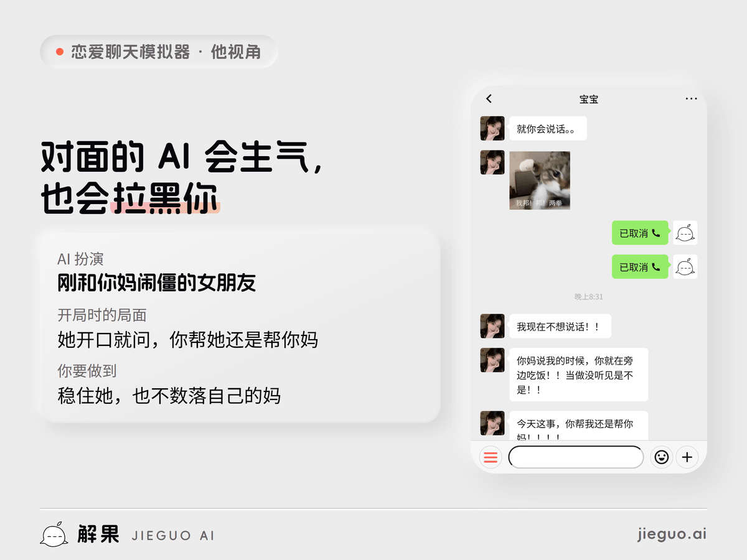This screenshot has height=560, width=747.
Task: Click the avatar above the cat image
Action: point(492,162)
